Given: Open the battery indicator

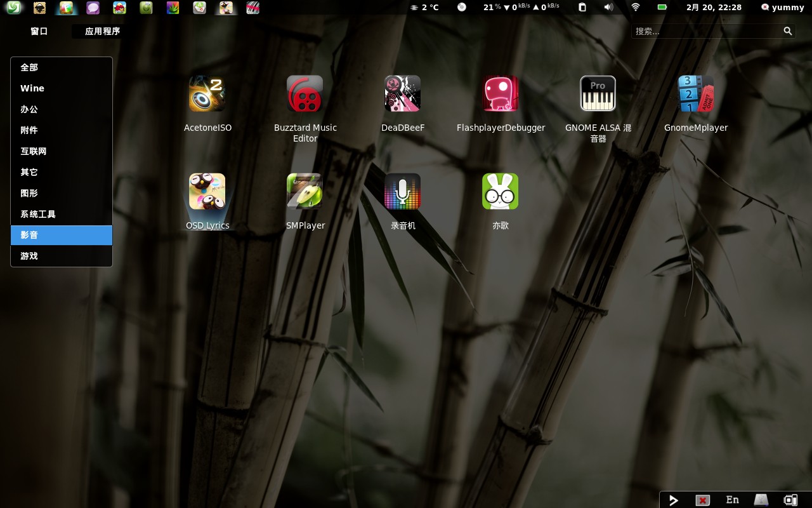Looking at the screenshot, I should coord(662,8).
